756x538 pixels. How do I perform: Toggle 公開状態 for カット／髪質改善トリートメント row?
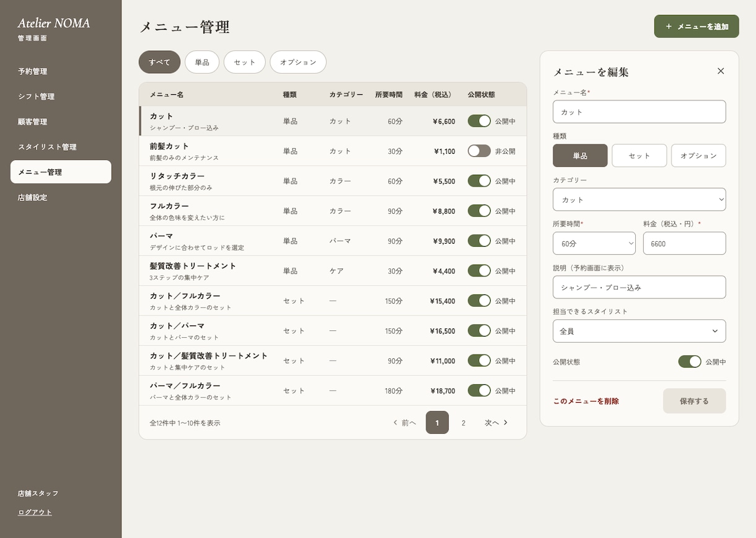tap(479, 361)
